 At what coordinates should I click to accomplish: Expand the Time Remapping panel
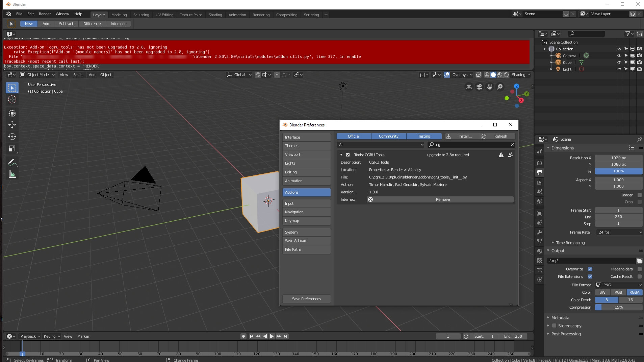[570, 243]
